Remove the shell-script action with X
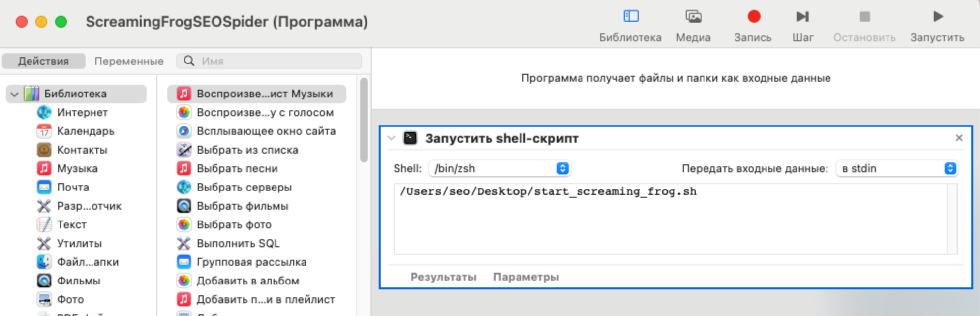 [x=959, y=138]
